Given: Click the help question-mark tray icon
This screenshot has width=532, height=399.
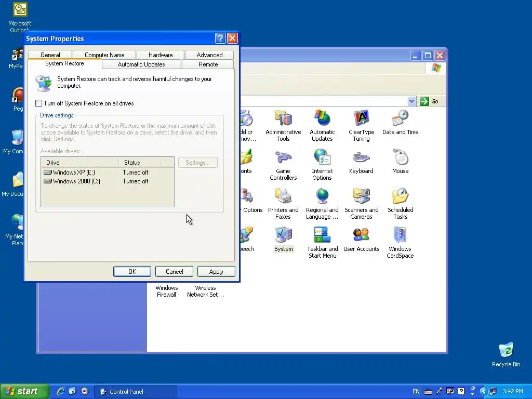Looking at the screenshot, I should [x=461, y=391].
